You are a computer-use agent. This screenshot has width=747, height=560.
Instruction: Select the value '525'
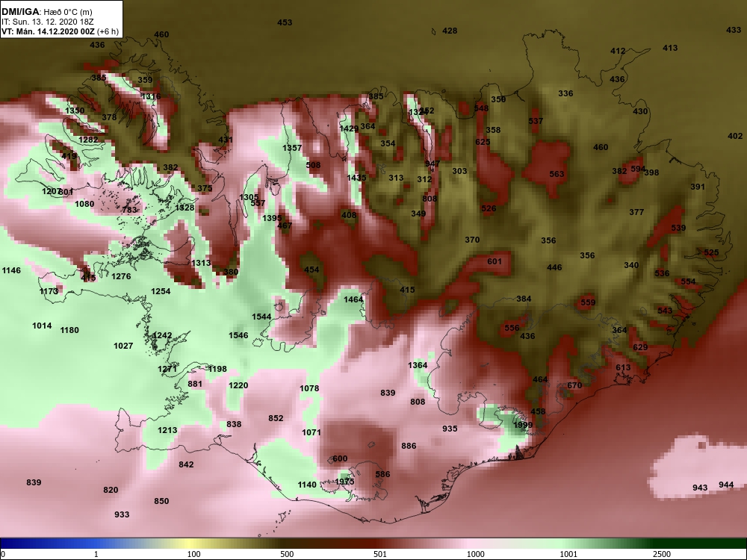coord(711,253)
